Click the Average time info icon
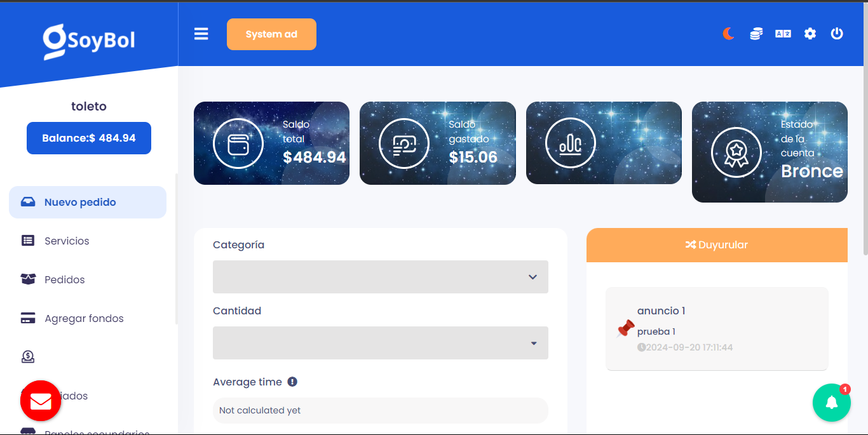Screen dimensions: 868x435 coord(292,382)
